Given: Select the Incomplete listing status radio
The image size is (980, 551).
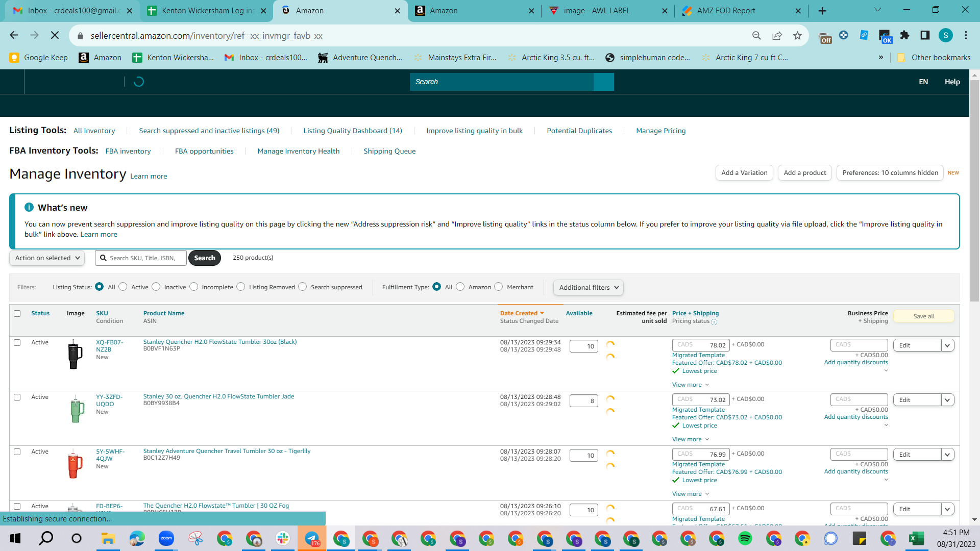Looking at the screenshot, I should pyautogui.click(x=194, y=287).
